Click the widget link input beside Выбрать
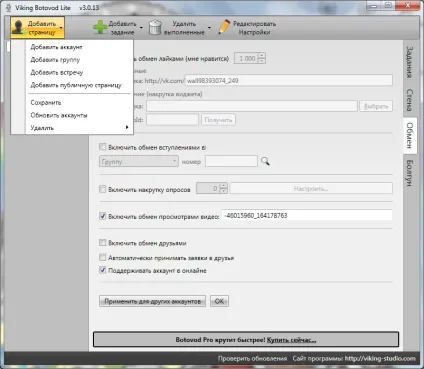Image resolution: width=424 pixels, height=369 pixels. point(252,106)
